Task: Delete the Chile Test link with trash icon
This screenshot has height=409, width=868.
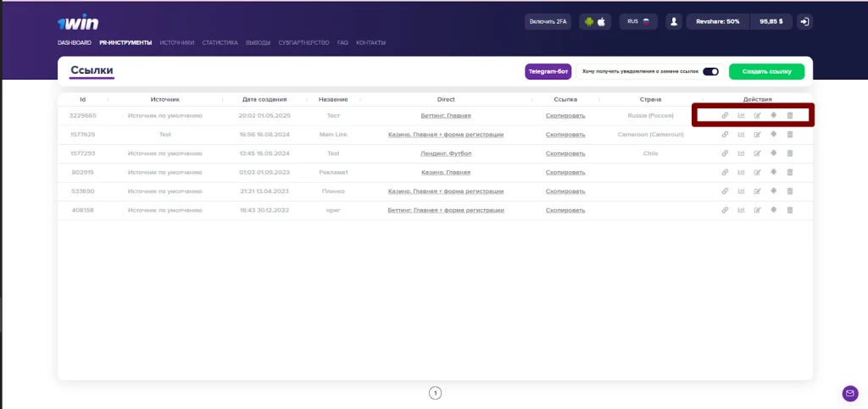Action: pos(790,153)
